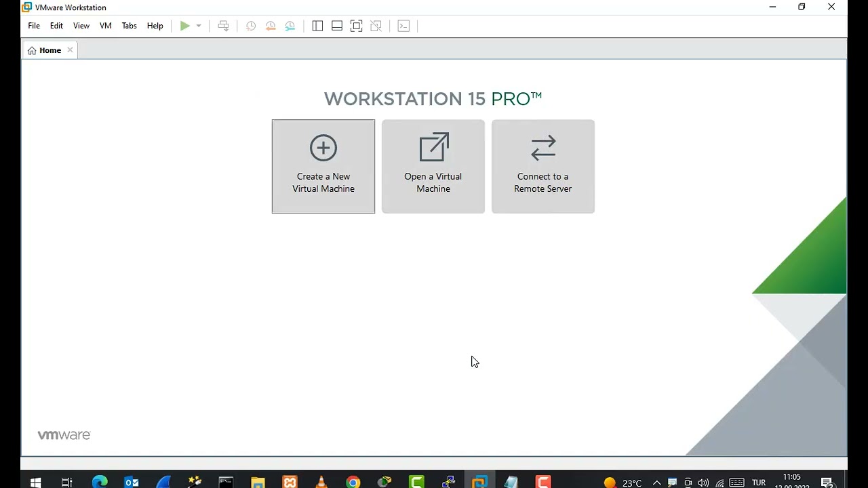Open a Virtual Machine tile
Image resolution: width=868 pixels, height=488 pixels.
pos(433,167)
